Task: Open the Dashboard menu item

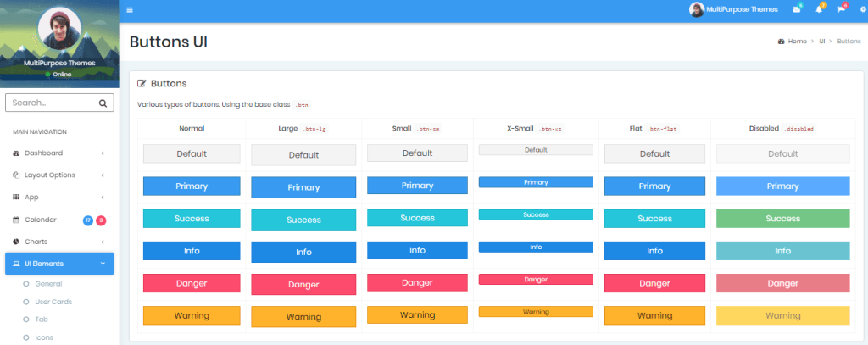Action: [x=59, y=153]
